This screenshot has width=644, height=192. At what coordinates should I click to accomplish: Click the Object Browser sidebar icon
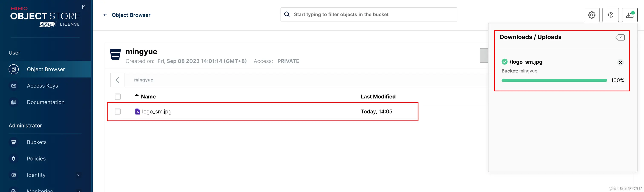point(13,69)
